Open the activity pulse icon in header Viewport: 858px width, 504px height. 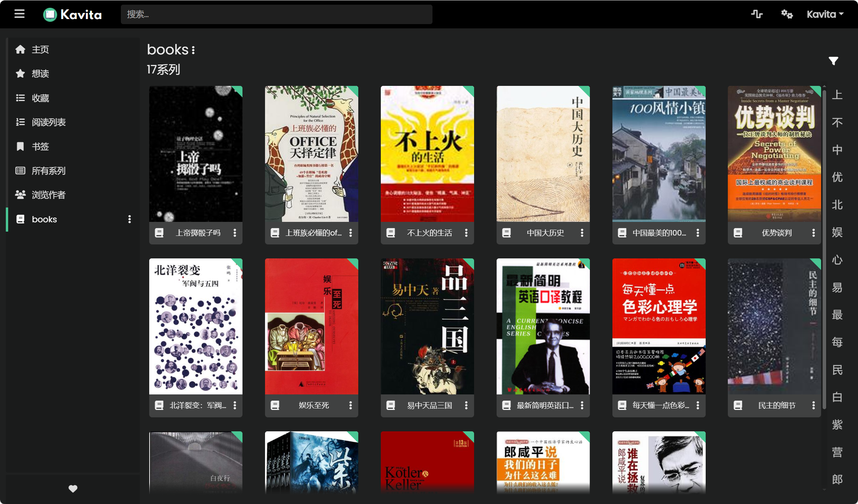757,14
